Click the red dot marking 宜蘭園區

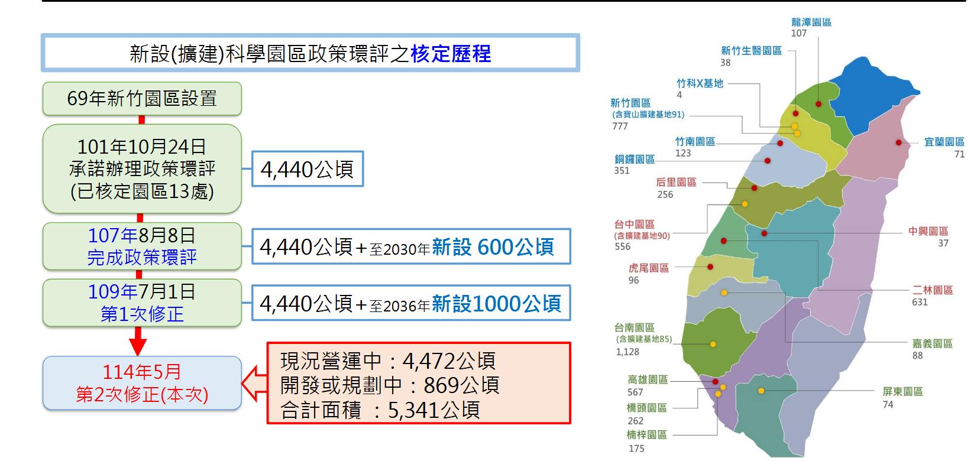(898, 142)
